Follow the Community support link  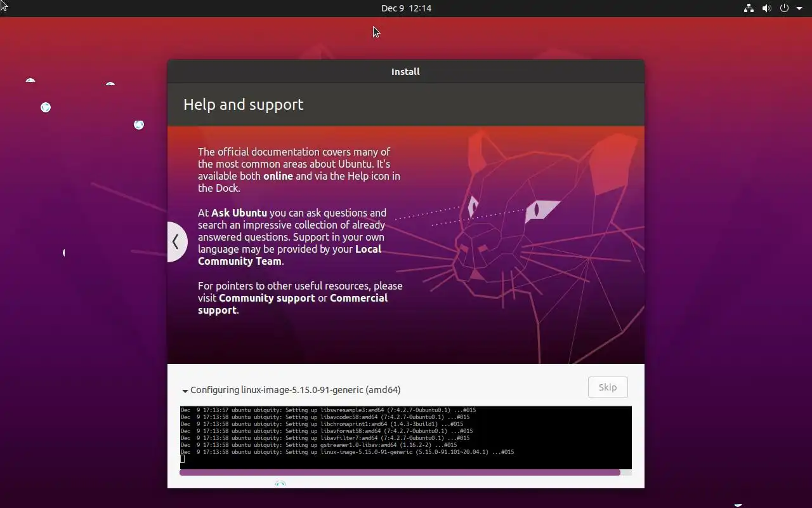[x=267, y=298]
